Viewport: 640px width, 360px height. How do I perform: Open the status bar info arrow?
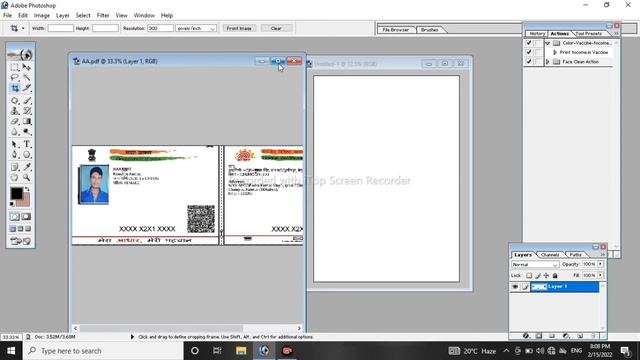[x=132, y=337]
